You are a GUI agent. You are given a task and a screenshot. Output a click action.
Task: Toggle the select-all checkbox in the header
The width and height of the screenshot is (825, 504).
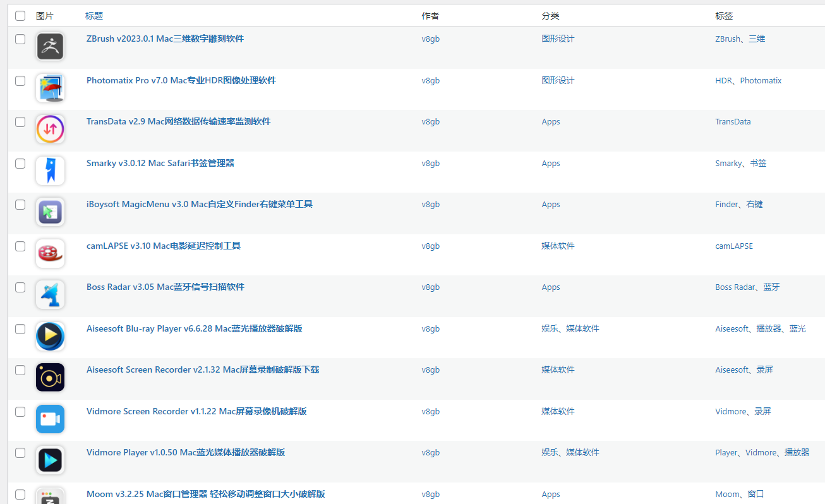(x=20, y=15)
